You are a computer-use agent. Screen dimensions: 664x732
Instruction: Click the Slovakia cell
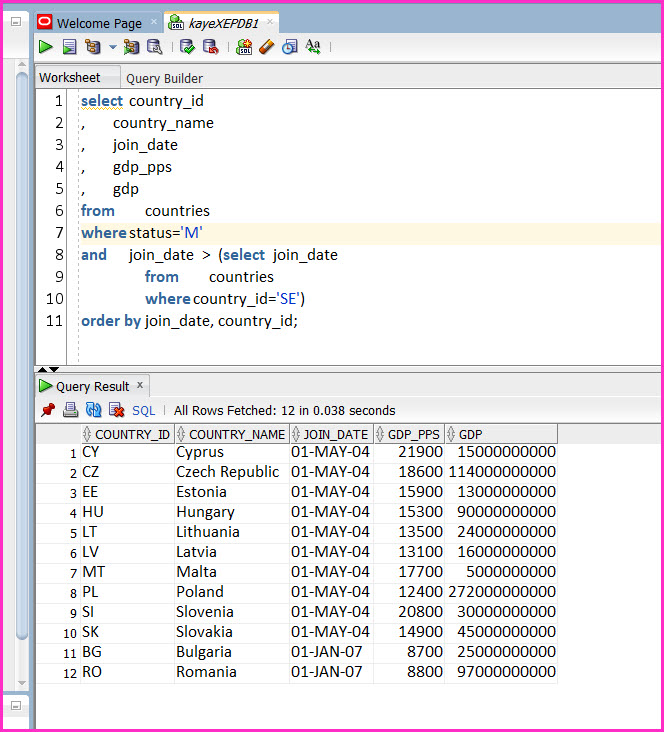[232, 632]
